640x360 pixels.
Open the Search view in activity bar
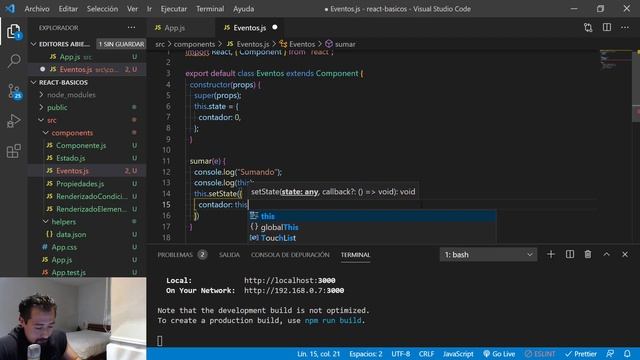click(x=13, y=61)
